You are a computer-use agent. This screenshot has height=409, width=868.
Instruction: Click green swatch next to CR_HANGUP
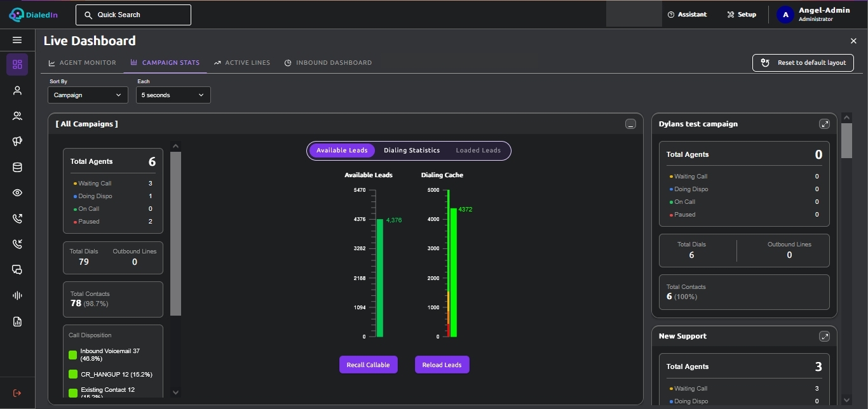(73, 374)
